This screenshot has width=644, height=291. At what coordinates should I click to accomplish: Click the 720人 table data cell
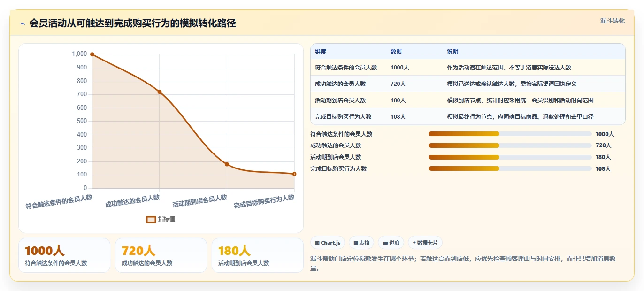(x=398, y=84)
